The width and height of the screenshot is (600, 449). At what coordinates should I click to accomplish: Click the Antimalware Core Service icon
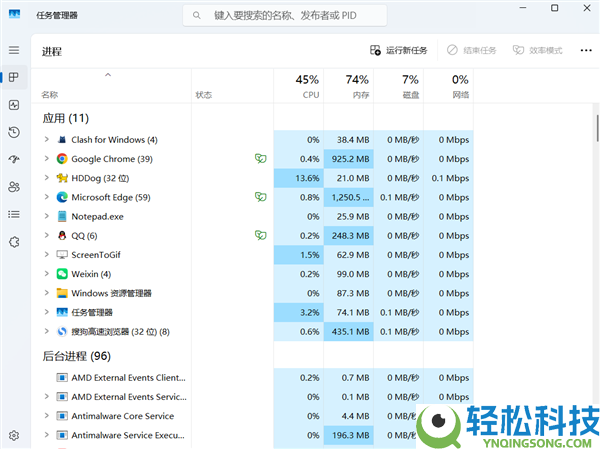tap(62, 416)
